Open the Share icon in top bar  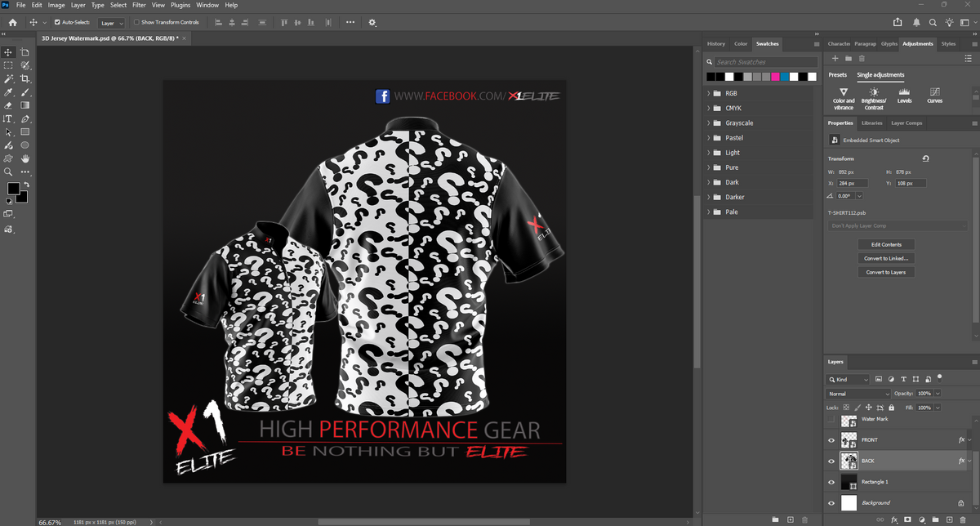898,23
